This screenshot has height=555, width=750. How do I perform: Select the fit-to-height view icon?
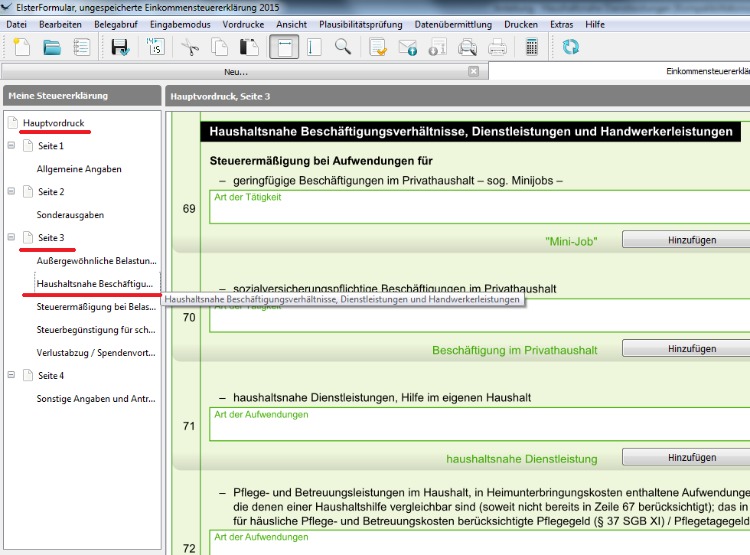click(x=314, y=47)
